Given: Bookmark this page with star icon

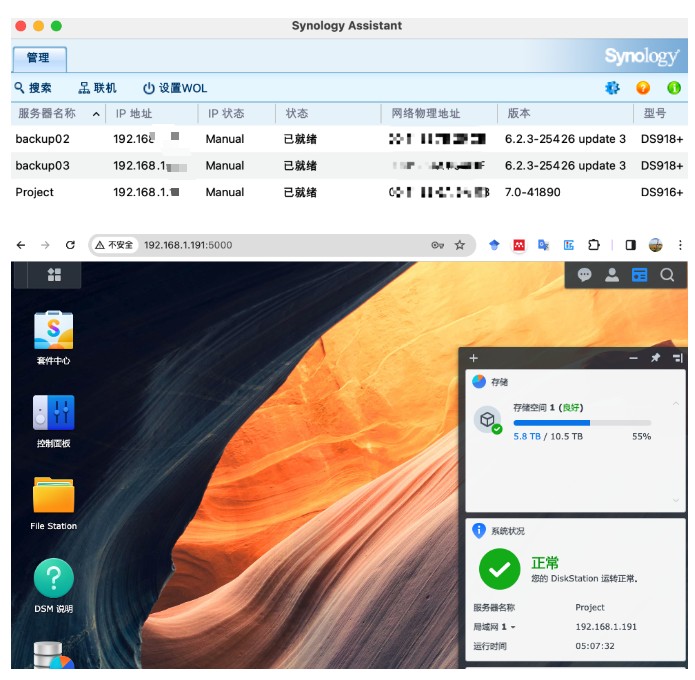Looking at the screenshot, I should tap(460, 245).
